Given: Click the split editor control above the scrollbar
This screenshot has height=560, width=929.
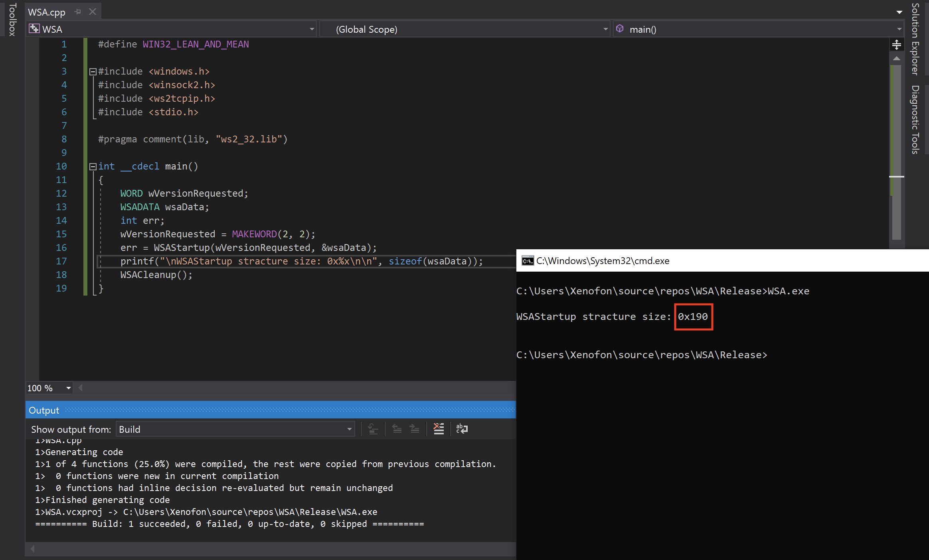Looking at the screenshot, I should point(897,44).
